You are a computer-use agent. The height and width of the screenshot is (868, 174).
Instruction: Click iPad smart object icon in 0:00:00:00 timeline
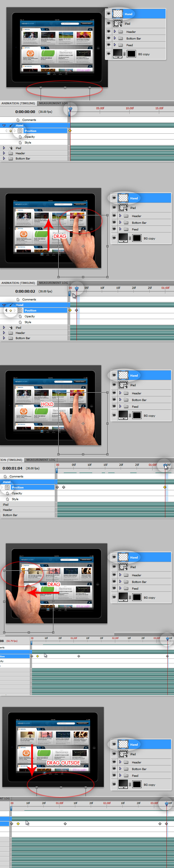[11, 148]
